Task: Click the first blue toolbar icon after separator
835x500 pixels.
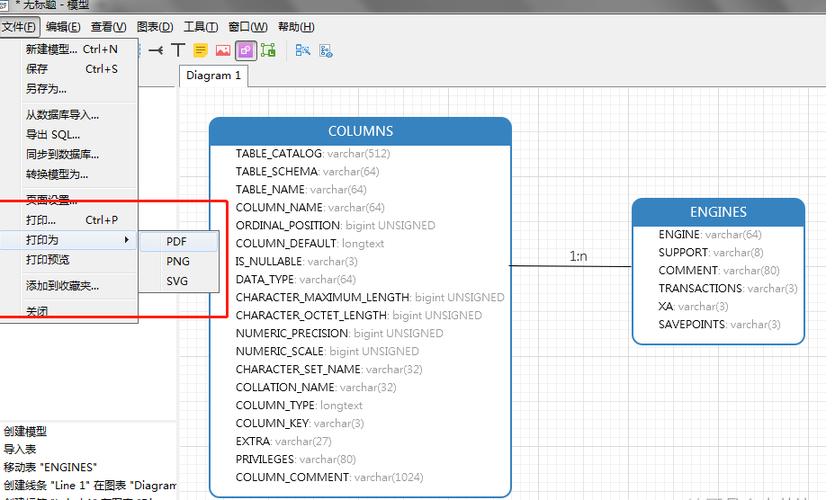Action: [302, 50]
